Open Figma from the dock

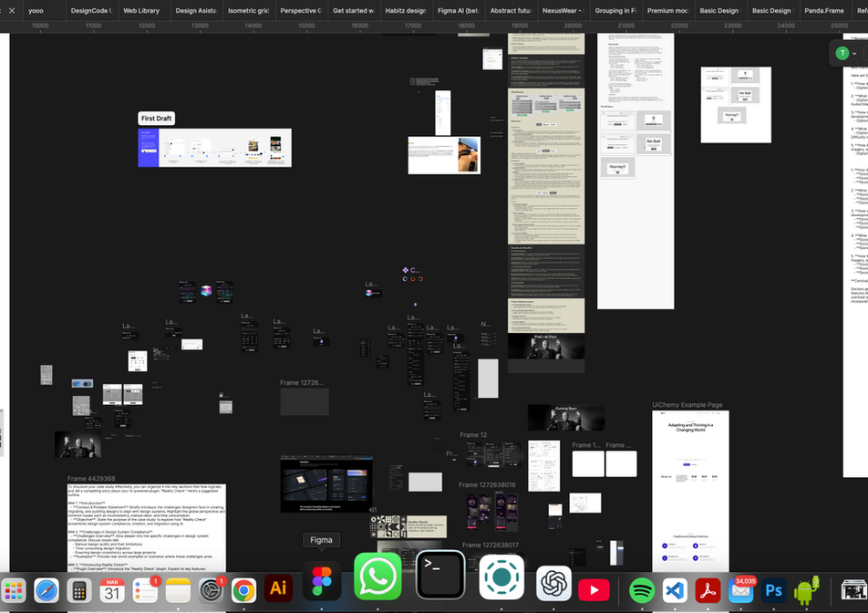[x=322, y=581]
